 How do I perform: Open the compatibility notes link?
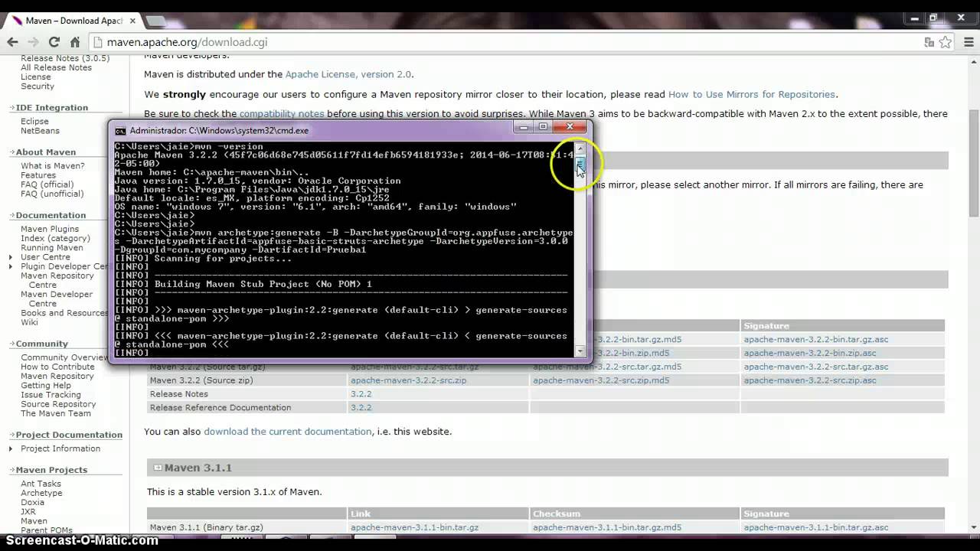282,113
